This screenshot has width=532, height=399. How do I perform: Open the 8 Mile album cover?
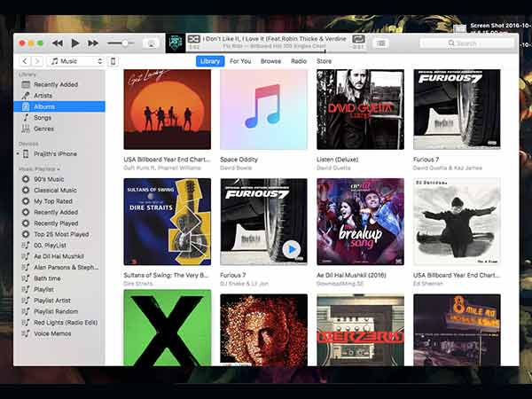457,330
